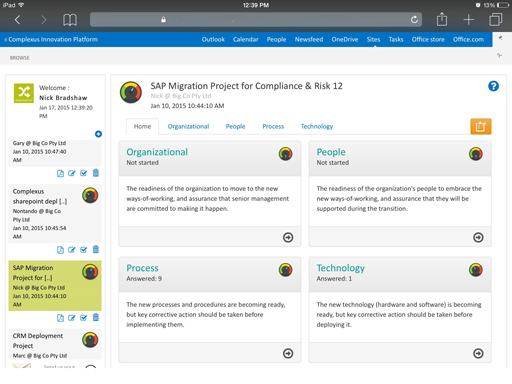Open OneDrive from the top navigation

click(345, 39)
